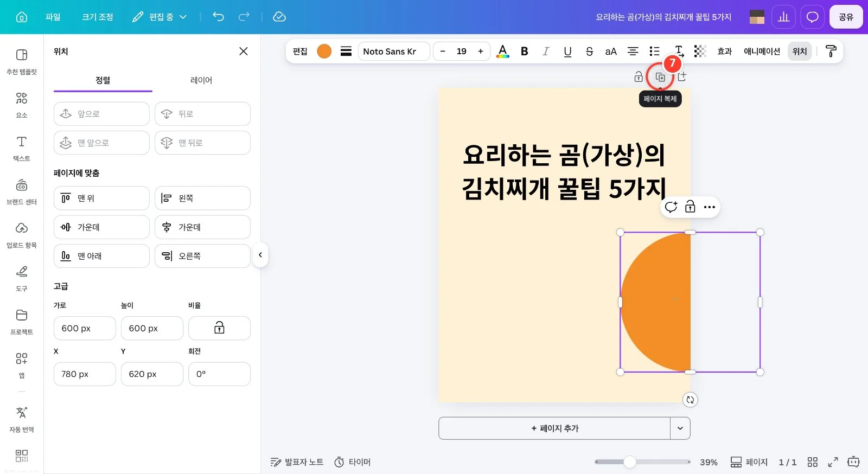Redo the last action
Screen dimensions: 868x474
244,17
